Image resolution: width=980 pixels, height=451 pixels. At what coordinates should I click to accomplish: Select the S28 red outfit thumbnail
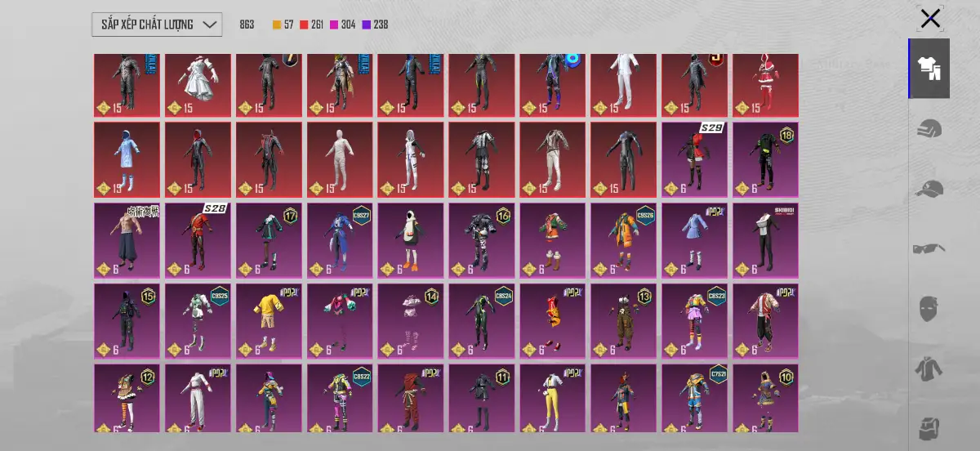pos(198,240)
